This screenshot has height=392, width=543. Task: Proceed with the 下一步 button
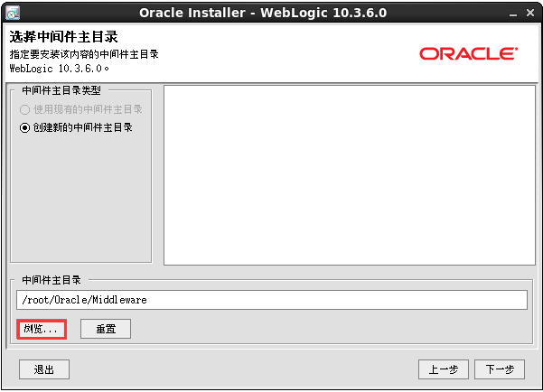click(x=500, y=369)
